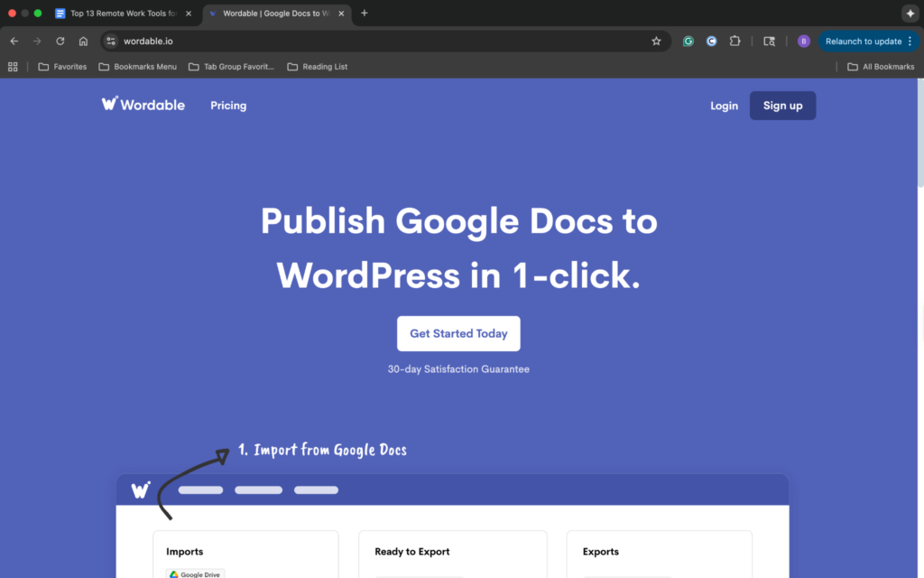
Task: Click the Wordable logo in header
Action: pos(143,105)
